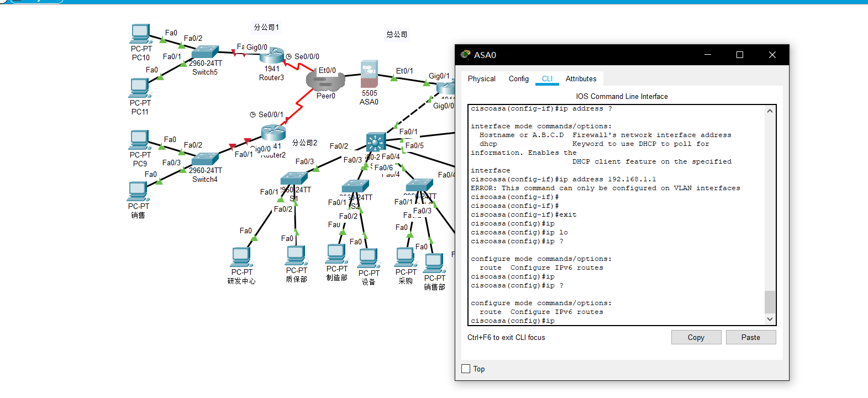Click the last ciscoasa(config)#ip prompt line
This screenshot has width=868, height=398.
coord(513,321)
